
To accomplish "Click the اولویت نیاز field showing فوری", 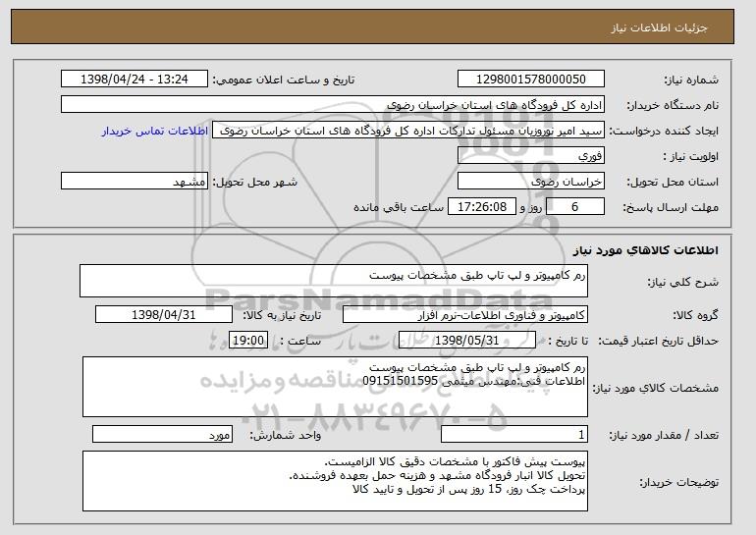I will click(531, 156).
